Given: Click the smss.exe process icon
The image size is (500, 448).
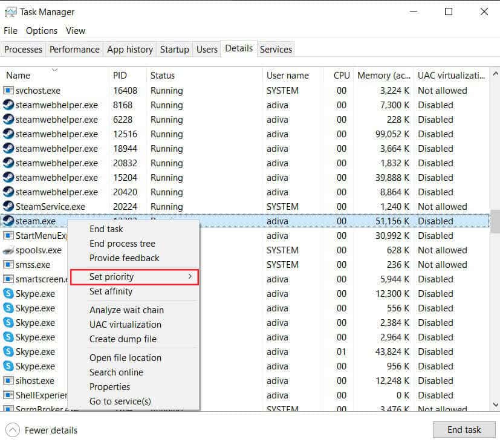Looking at the screenshot, I should (x=8, y=265).
